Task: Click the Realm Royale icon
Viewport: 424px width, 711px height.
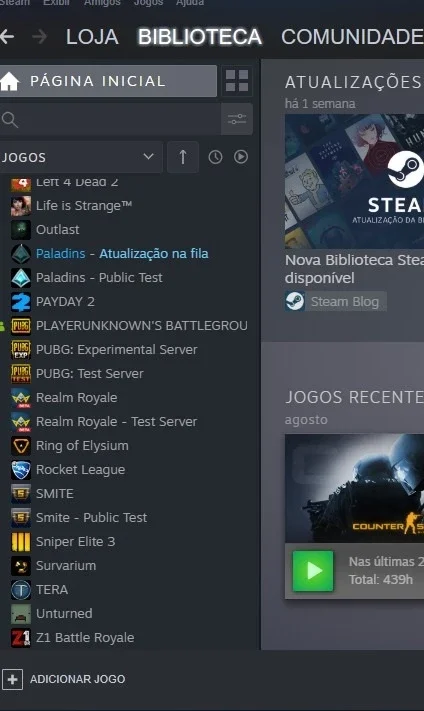Action: tap(21, 398)
